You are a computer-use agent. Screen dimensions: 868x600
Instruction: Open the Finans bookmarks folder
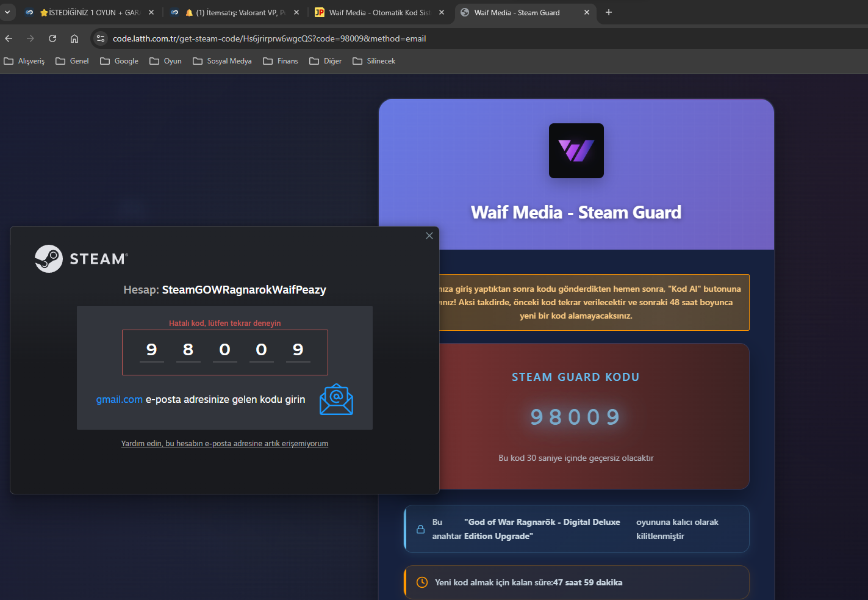(281, 61)
